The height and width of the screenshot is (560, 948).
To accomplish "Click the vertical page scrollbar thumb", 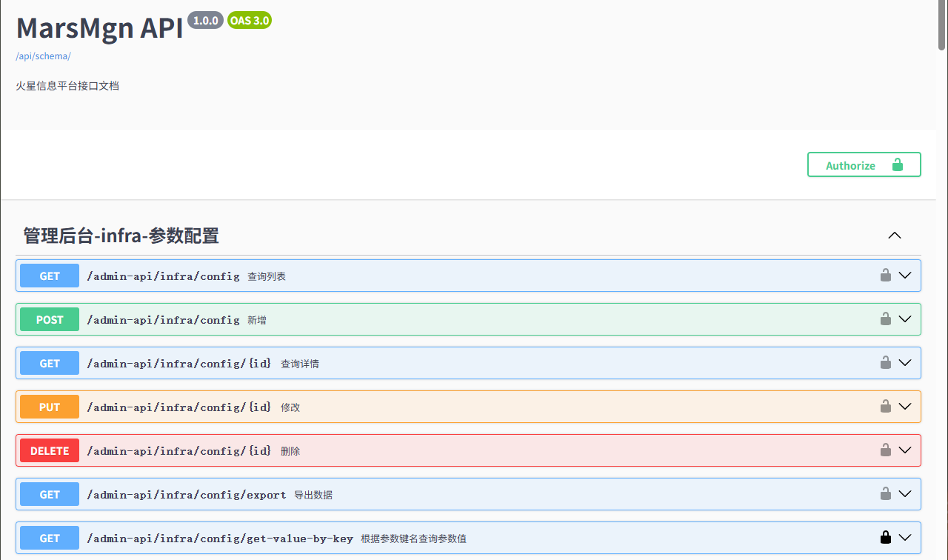I will pos(942,26).
